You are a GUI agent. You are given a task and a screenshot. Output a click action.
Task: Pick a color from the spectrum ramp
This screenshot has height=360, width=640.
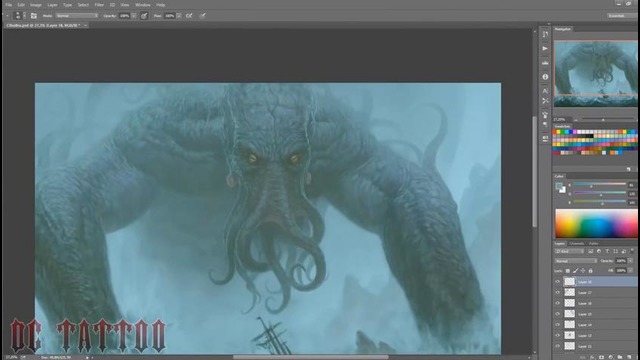pyautogui.click(x=596, y=223)
